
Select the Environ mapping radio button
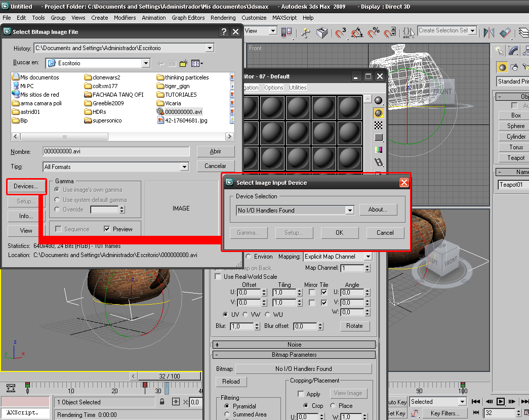point(249,257)
